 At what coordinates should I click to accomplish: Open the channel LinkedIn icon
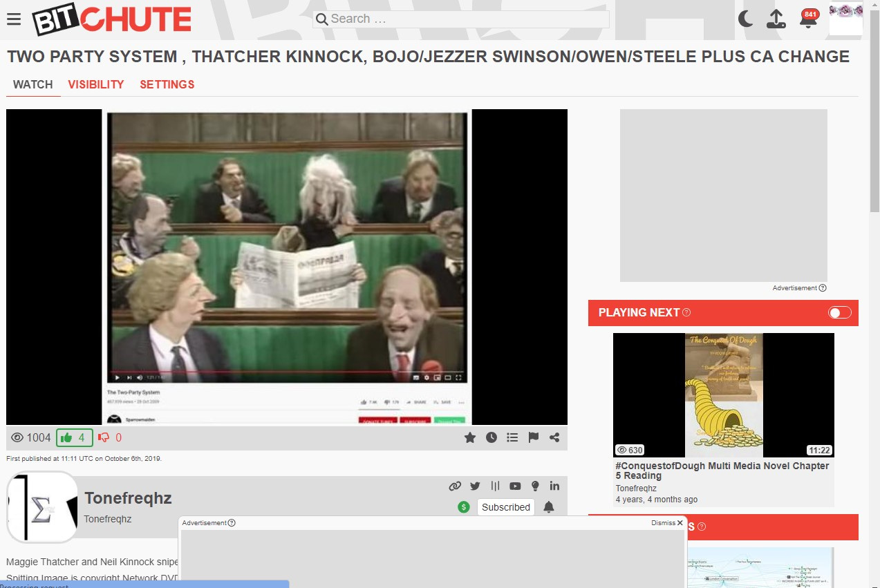click(x=554, y=486)
